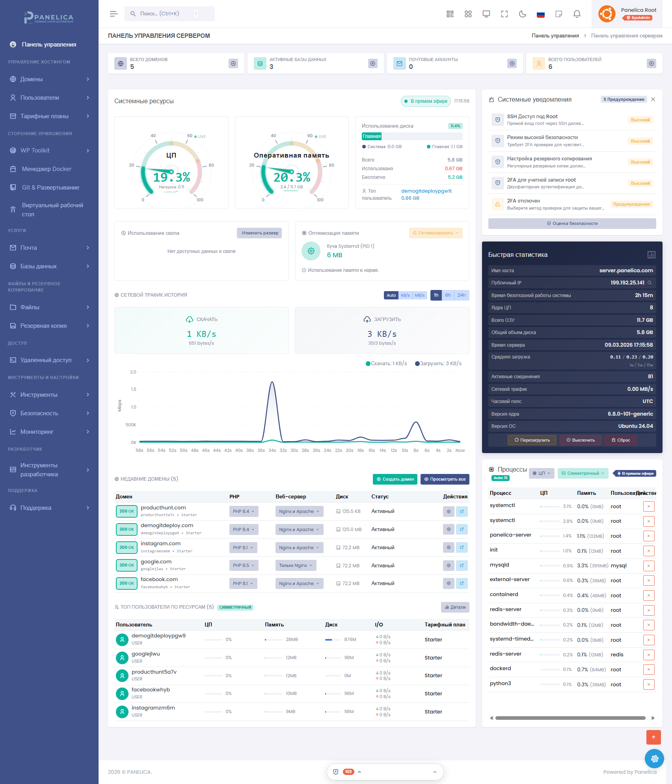Click the Создать домен button
The image size is (672, 784).
click(x=395, y=479)
